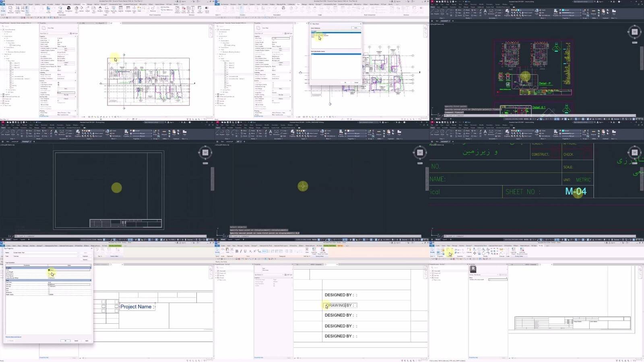Click Load button in New Sheet dialog
The image size is (644, 362).
355,28
